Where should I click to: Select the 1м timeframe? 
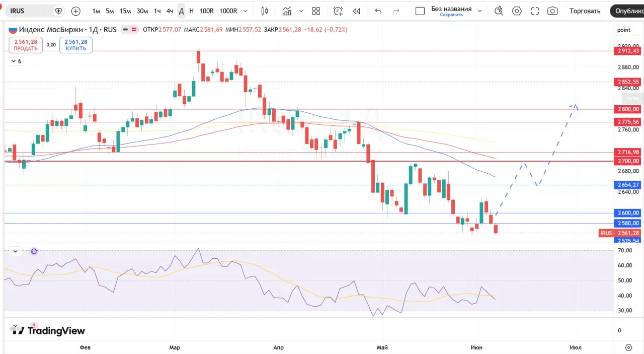tap(96, 11)
